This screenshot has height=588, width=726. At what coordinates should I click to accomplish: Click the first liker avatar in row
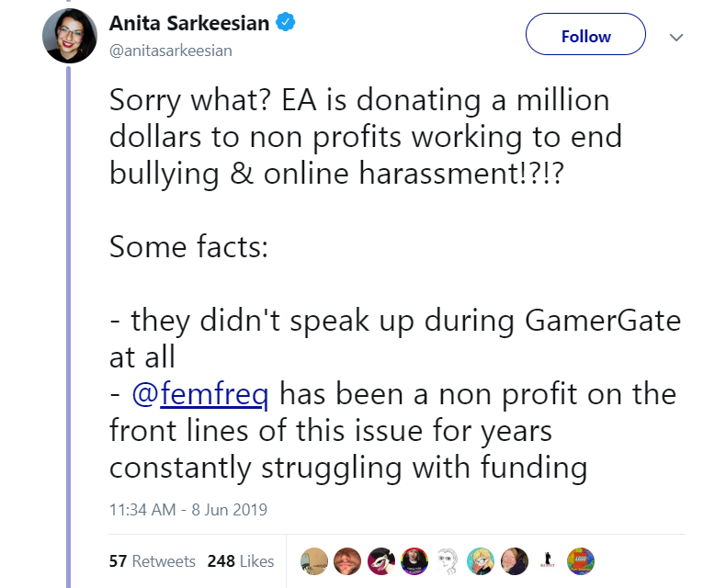coord(315,560)
